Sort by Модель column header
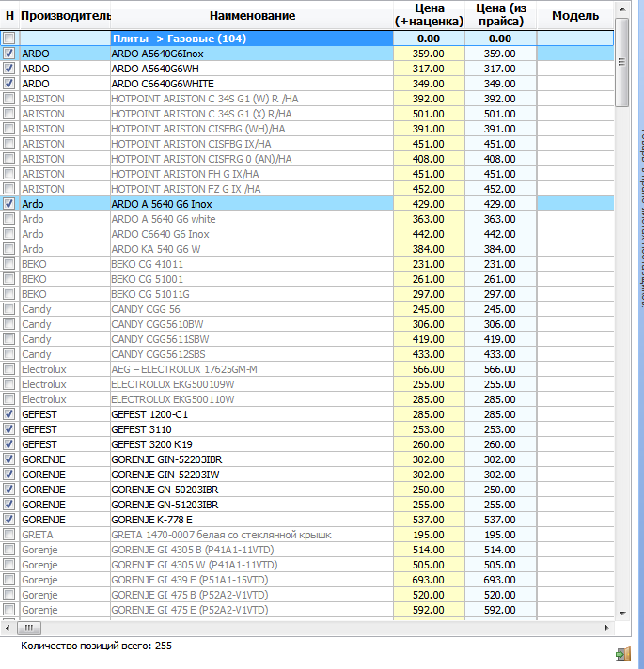Viewport: 644px width, 669px height. click(x=575, y=15)
